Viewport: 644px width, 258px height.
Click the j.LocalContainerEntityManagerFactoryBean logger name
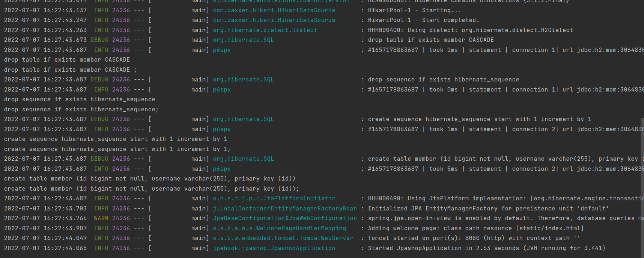pos(285,209)
